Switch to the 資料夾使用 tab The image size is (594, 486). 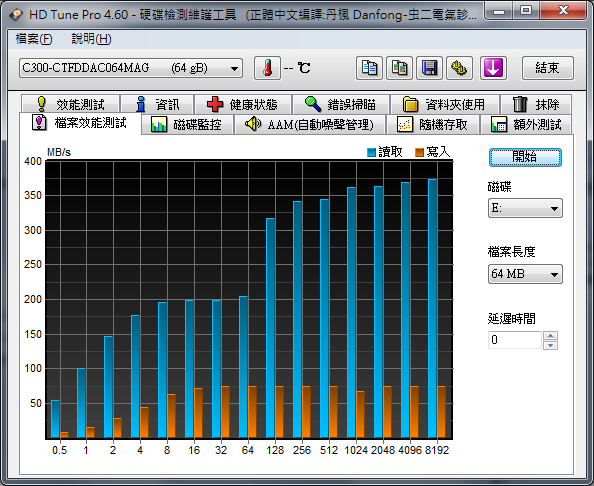(444, 104)
